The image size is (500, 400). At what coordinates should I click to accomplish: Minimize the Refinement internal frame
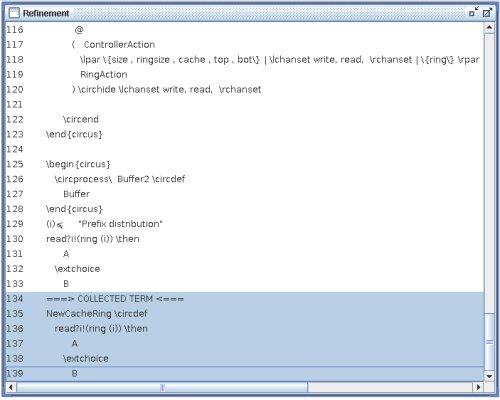click(x=473, y=12)
